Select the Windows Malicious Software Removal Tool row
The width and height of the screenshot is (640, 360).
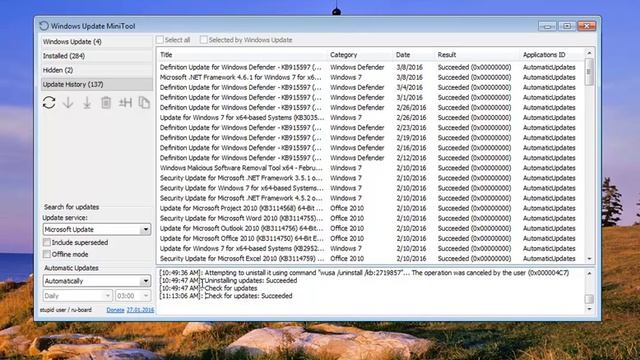[371, 168]
